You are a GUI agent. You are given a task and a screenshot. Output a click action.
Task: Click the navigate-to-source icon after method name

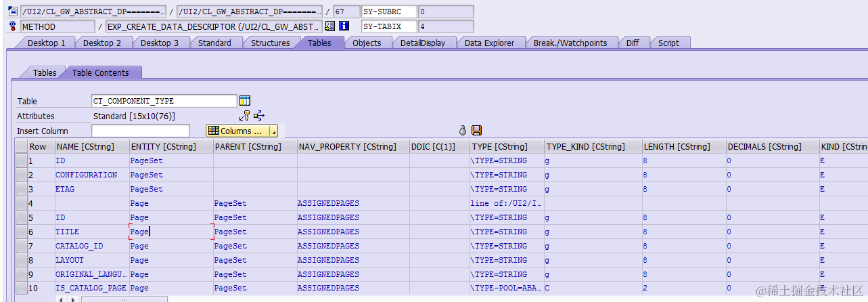point(329,26)
